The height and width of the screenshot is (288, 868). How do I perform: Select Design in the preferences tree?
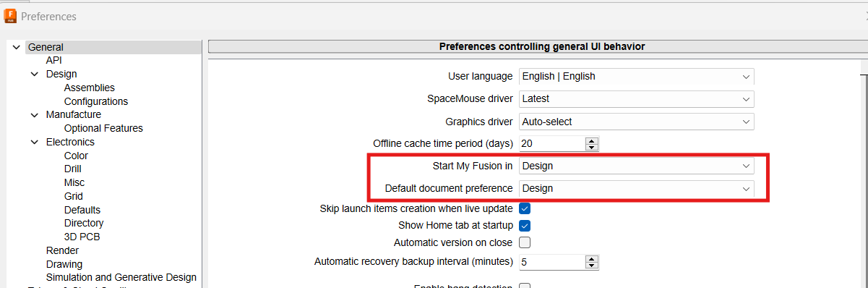61,74
